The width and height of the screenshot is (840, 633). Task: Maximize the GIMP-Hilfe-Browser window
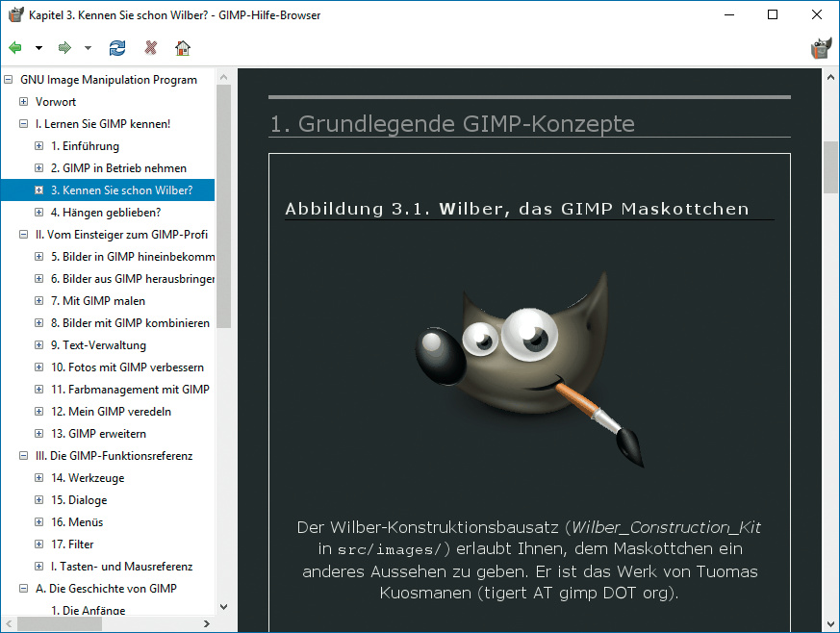click(773, 14)
